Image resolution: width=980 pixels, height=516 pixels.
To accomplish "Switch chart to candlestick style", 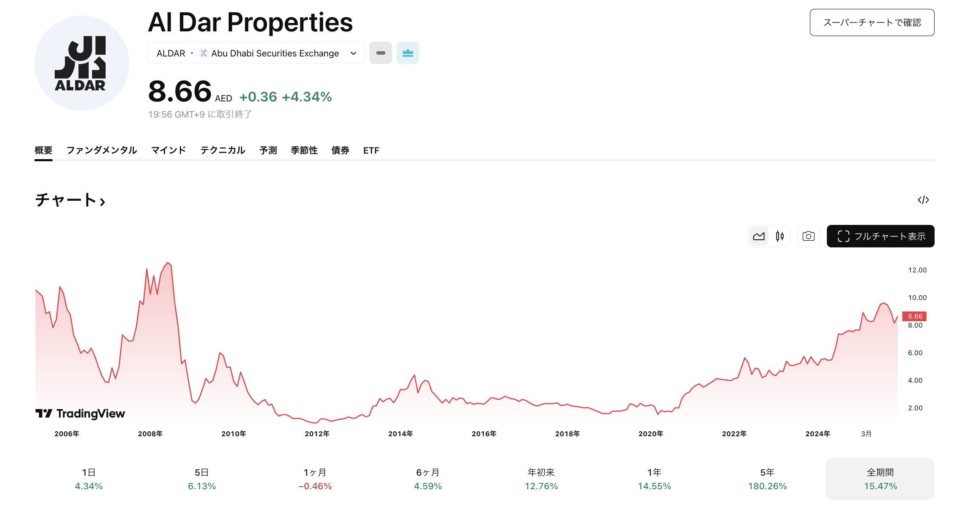I will [x=780, y=236].
